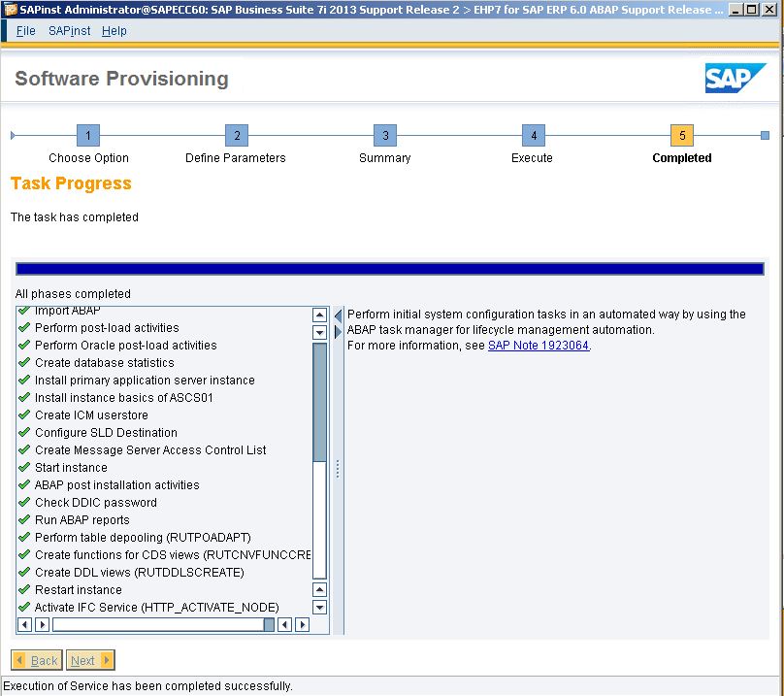This screenshot has height=696, width=784.
Task: Maximize the SAPinst window
Action: 752,10
